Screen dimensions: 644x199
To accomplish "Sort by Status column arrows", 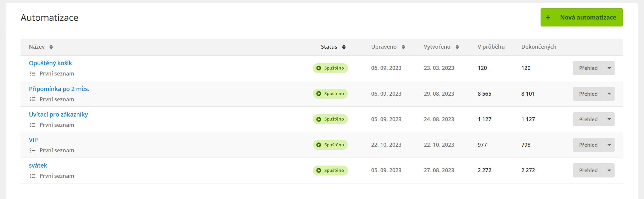I will pyautogui.click(x=344, y=47).
